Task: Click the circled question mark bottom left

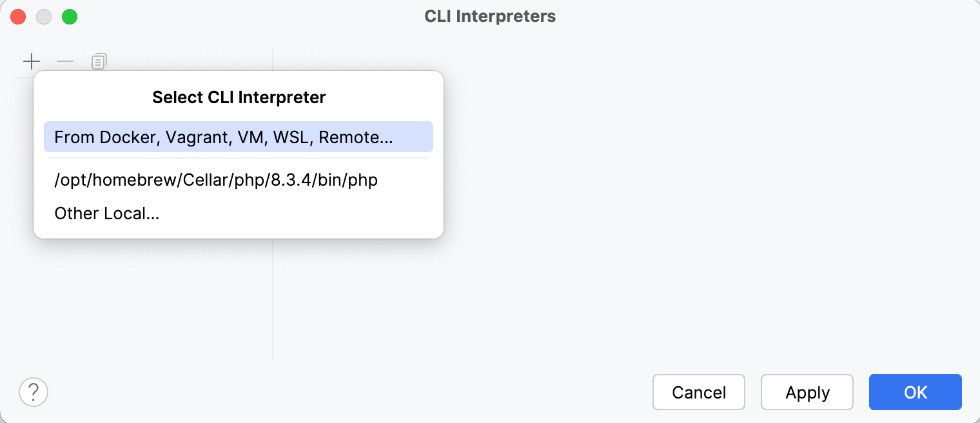Action: click(34, 392)
